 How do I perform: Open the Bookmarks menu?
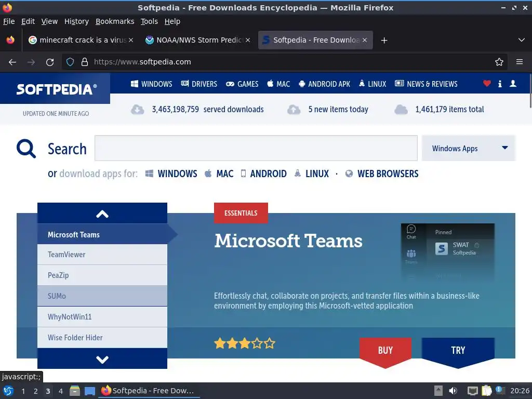tap(115, 21)
